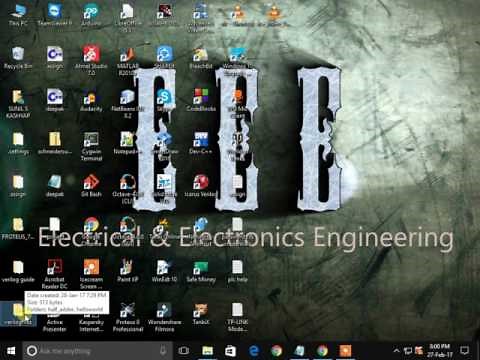Open the TP-LINK file icon
Viewport: 480px width, 360px height.
tap(237, 317)
